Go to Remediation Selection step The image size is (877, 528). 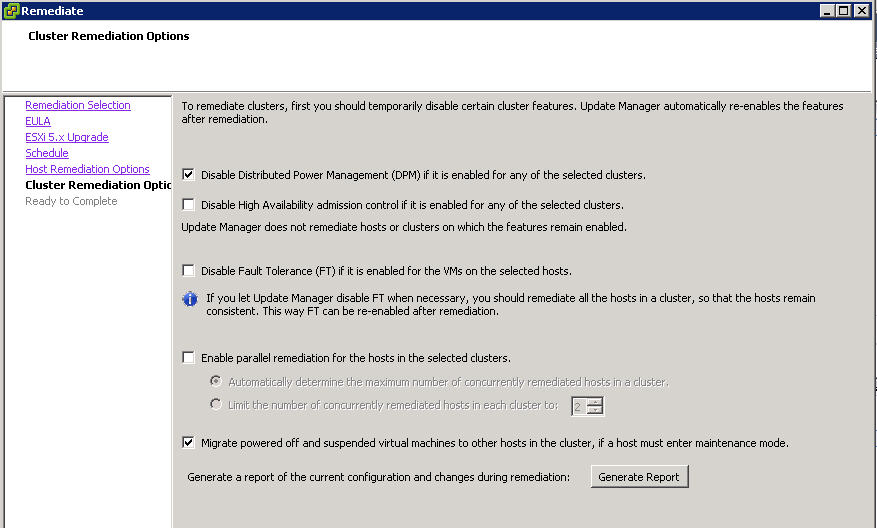click(x=78, y=105)
